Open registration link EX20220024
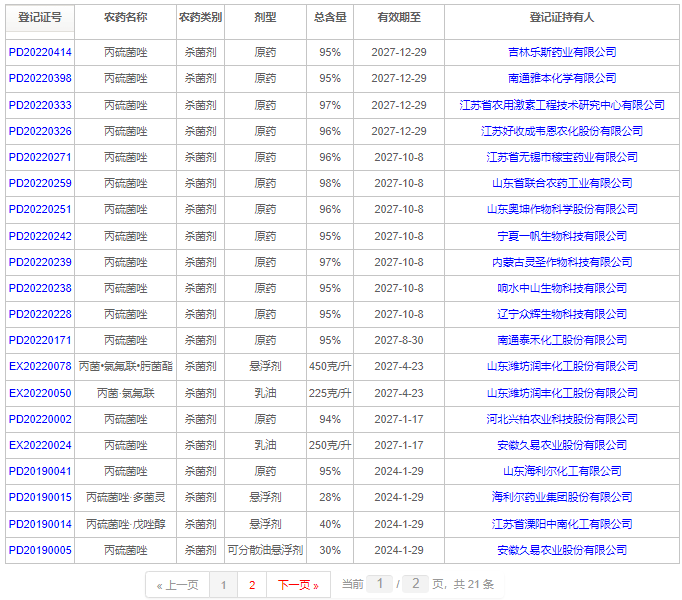 click(40, 445)
